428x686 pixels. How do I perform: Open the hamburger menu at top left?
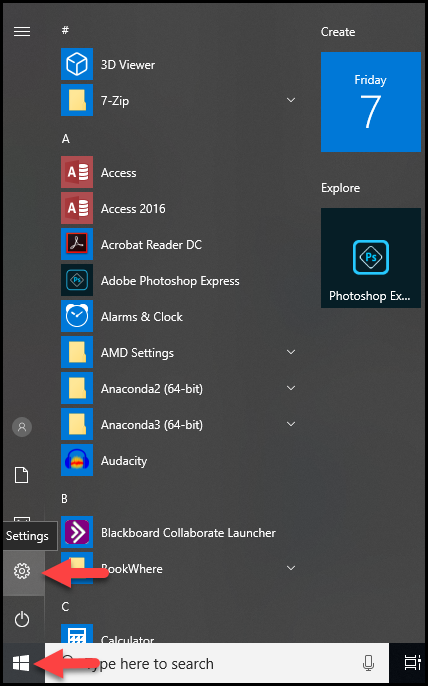(x=22, y=32)
